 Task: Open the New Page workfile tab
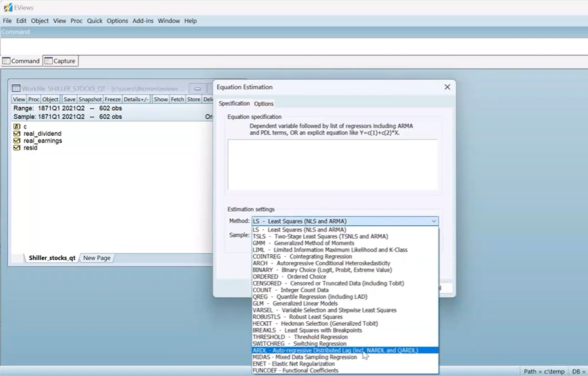[x=97, y=258]
